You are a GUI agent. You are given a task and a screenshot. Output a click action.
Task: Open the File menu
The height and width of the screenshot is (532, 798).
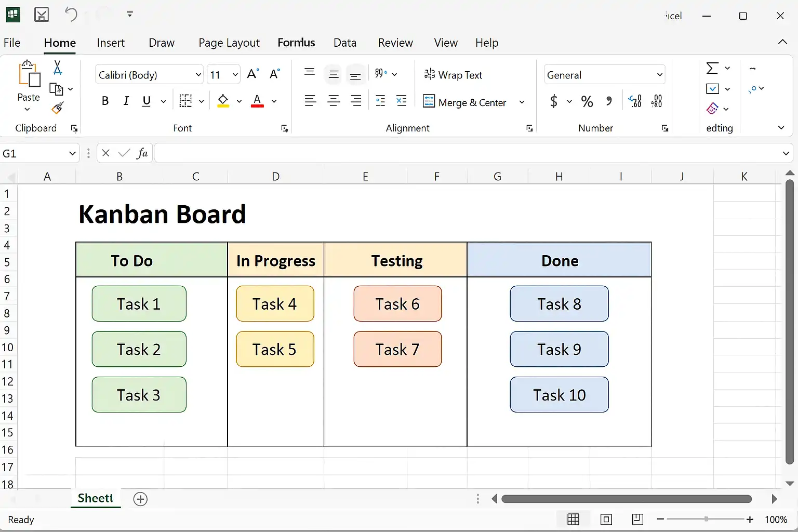(12, 43)
